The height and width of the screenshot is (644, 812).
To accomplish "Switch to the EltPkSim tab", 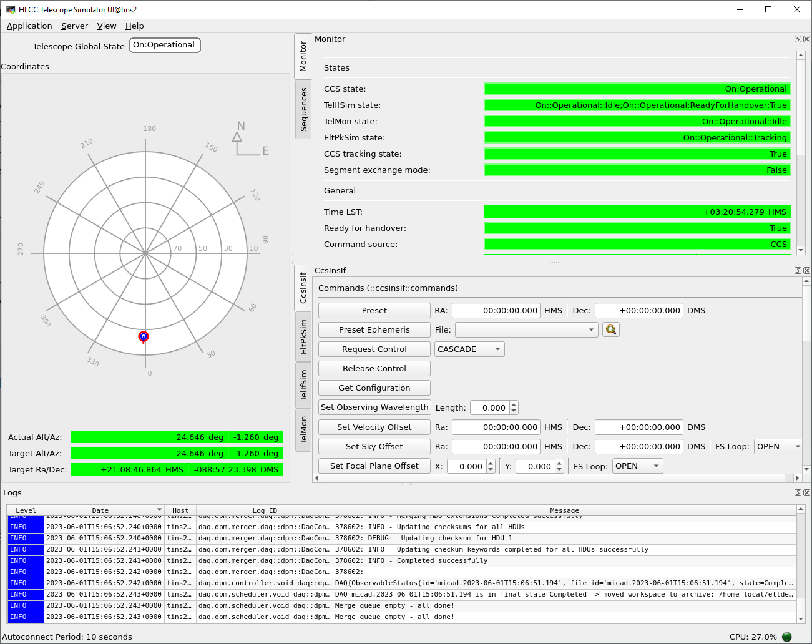I will pos(303,337).
